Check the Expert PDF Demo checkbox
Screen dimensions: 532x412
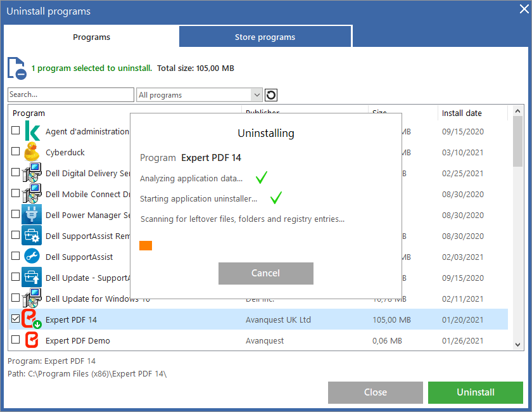point(16,339)
